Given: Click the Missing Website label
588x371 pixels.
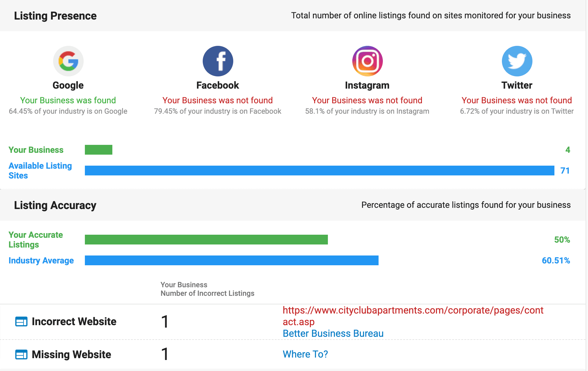Looking at the screenshot, I should [x=71, y=354].
